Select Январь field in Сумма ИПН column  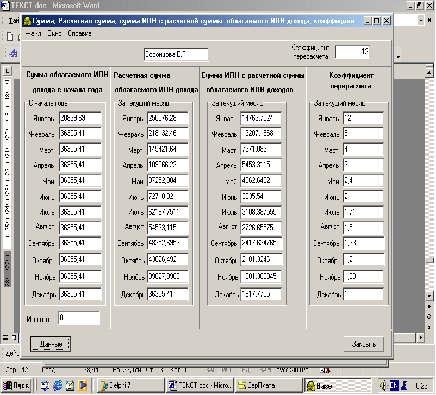[261, 118]
